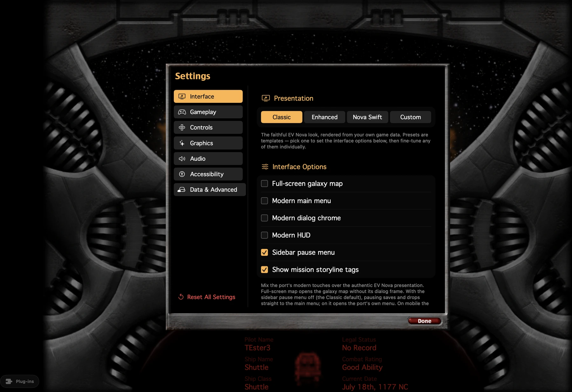Uncheck Sidebar pause menu
Image resolution: width=572 pixels, height=392 pixels.
[264, 252]
